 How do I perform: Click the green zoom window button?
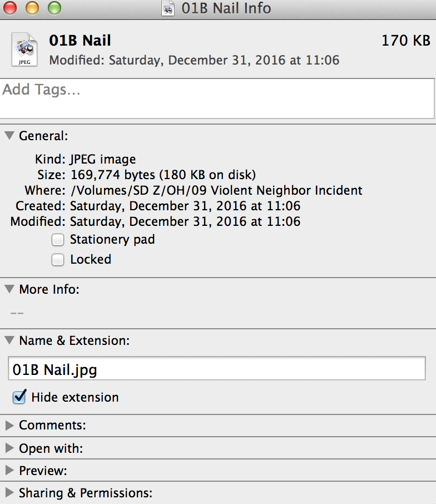(54, 8)
